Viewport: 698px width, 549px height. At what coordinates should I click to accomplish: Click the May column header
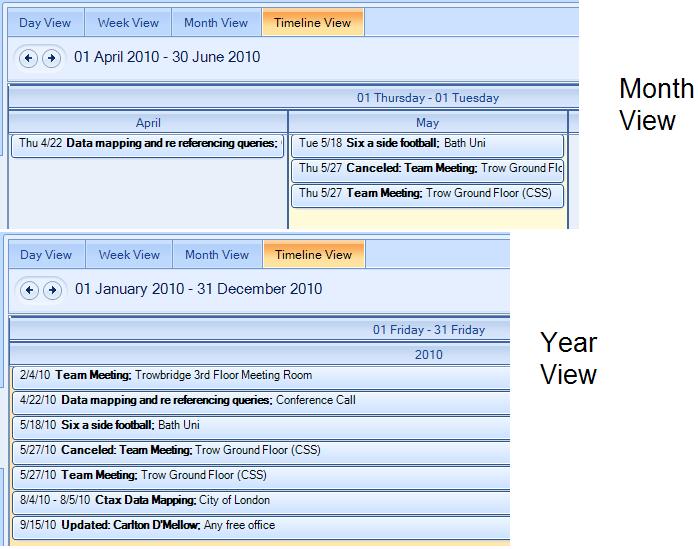[428, 123]
